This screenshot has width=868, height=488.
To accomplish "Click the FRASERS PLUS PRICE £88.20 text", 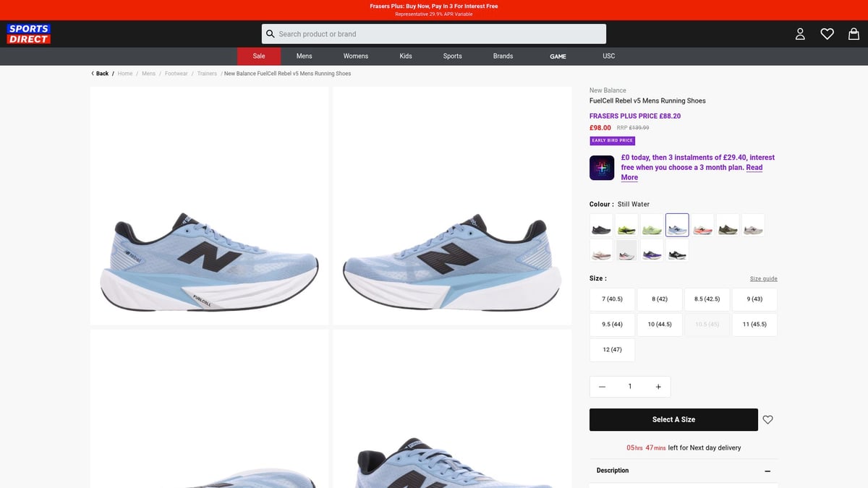I will coord(635,116).
